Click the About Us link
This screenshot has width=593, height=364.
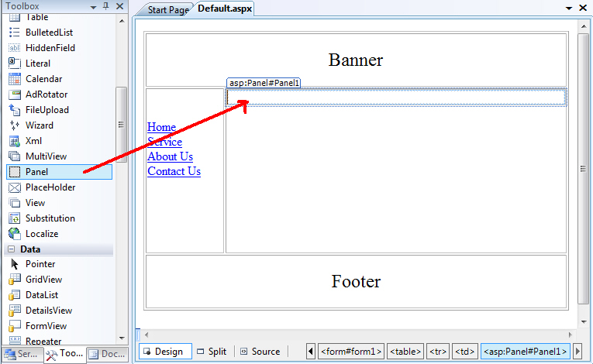171,156
